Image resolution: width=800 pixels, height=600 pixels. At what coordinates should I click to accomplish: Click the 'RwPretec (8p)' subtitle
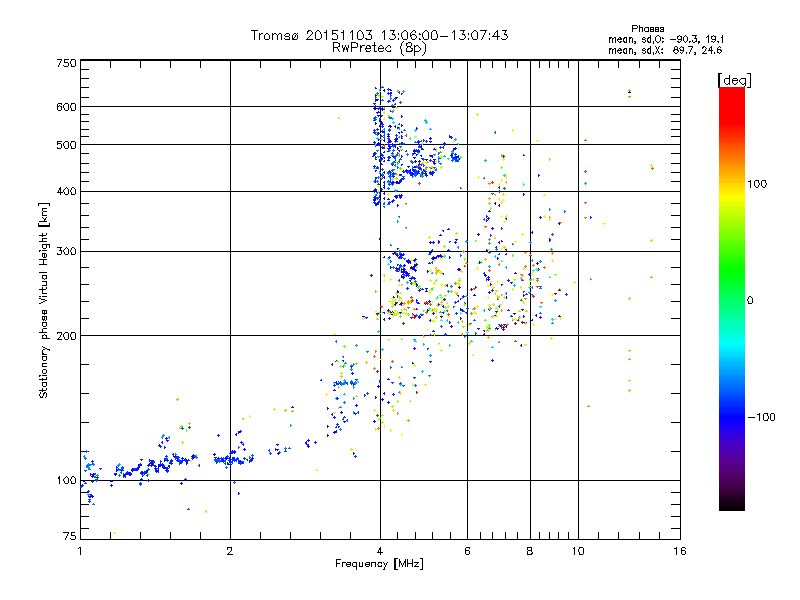click(379, 48)
